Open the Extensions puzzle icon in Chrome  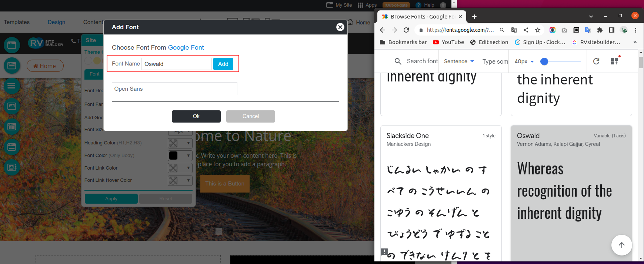pos(600,30)
